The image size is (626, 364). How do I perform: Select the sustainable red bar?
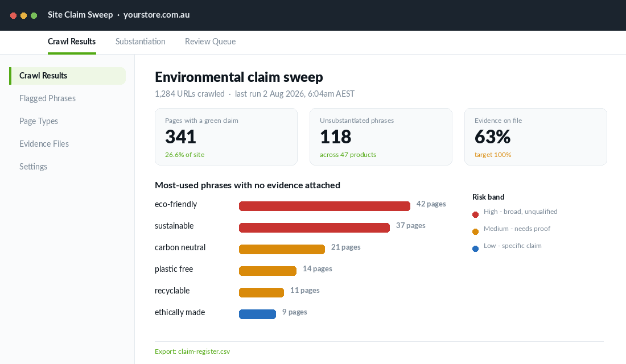pos(314,227)
